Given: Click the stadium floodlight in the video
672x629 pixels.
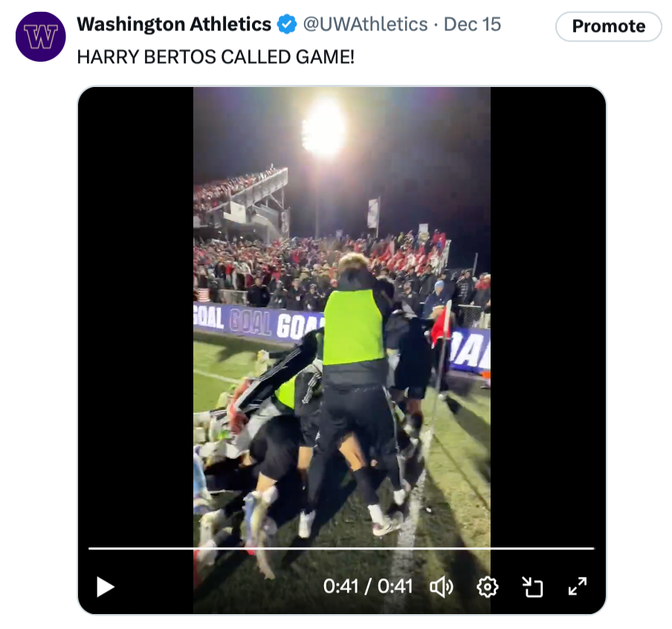Looking at the screenshot, I should click(x=324, y=128).
